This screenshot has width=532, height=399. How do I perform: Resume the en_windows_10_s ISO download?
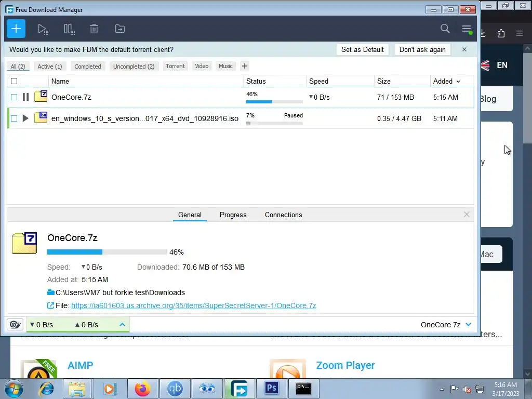tap(25, 118)
